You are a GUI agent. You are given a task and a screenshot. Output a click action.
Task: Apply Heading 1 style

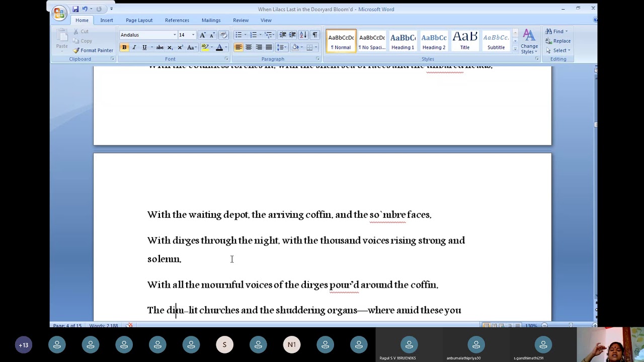(x=403, y=41)
